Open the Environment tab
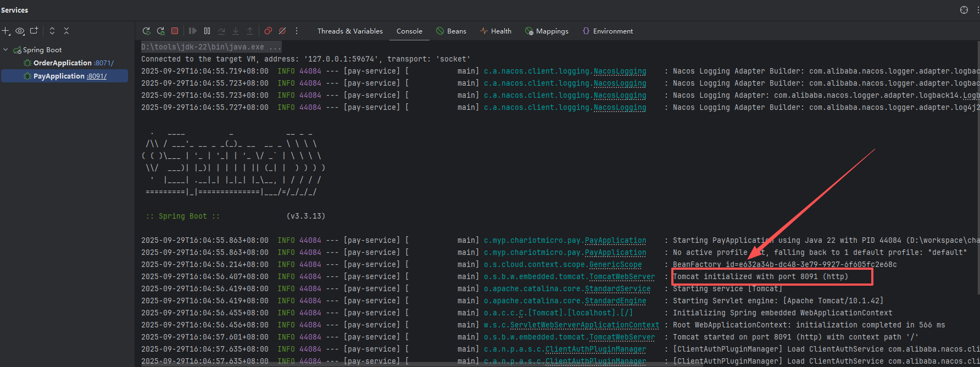The width and height of the screenshot is (980, 367). point(608,31)
